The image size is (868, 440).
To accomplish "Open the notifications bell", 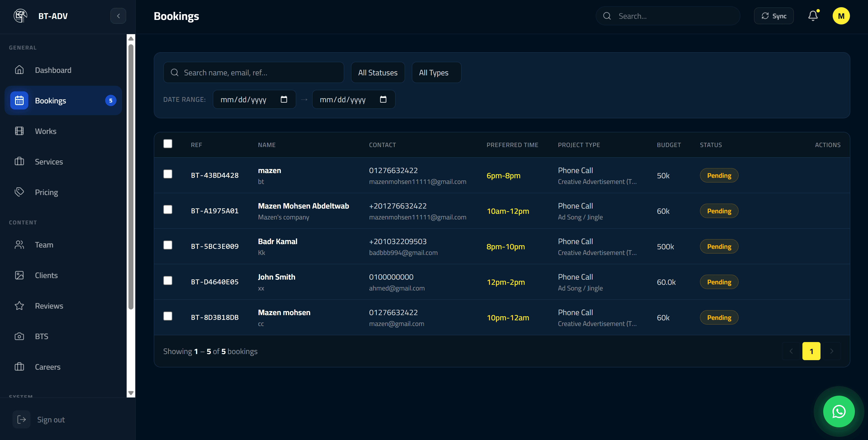I will pos(813,16).
